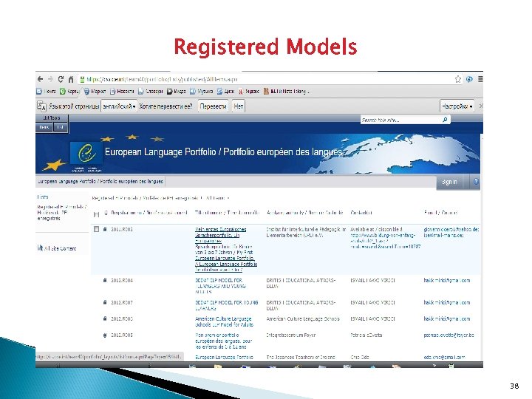Close the translation bar
Image resolution: width=532 pixels, height=399 pixels.
pyautogui.click(x=481, y=106)
